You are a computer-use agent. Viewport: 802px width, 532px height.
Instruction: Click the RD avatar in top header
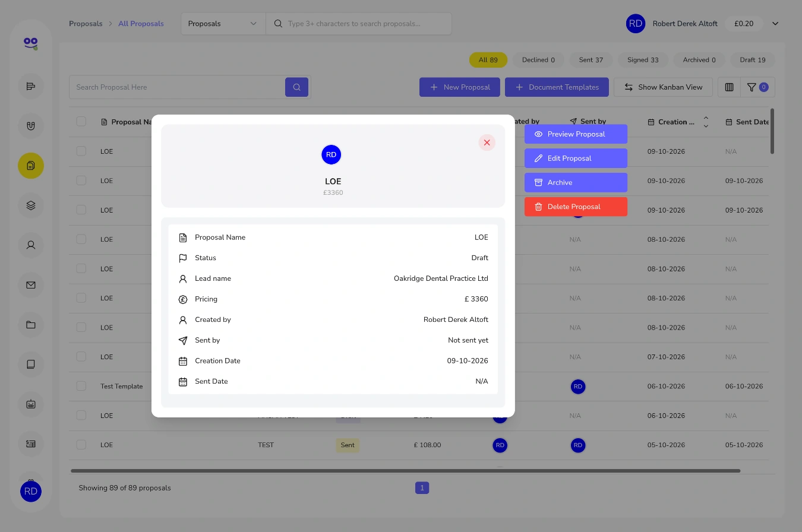click(636, 24)
